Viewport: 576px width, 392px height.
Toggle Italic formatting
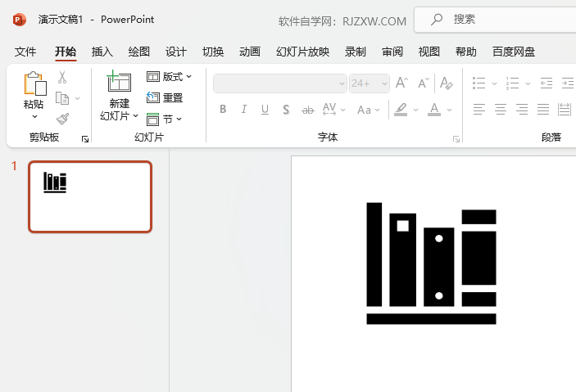[x=243, y=110]
